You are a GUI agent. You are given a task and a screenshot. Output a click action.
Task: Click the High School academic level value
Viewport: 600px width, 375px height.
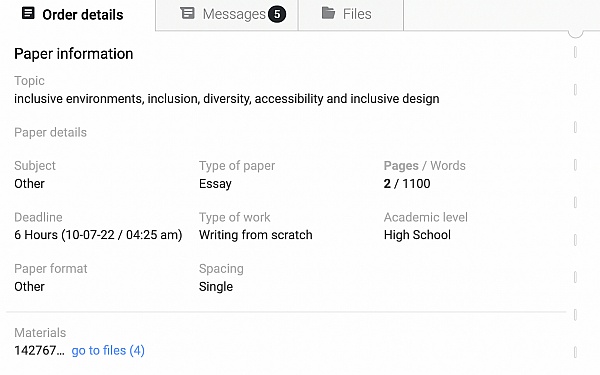point(417,235)
